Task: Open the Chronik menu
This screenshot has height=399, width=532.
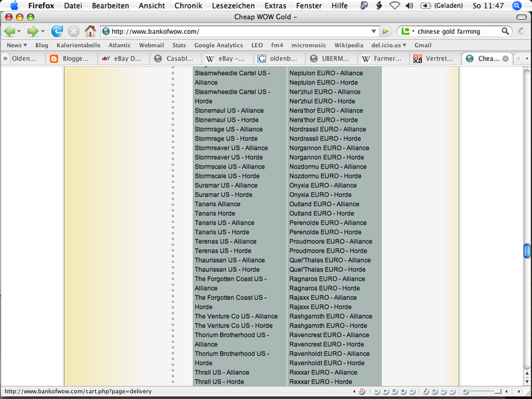Action: 188,6
